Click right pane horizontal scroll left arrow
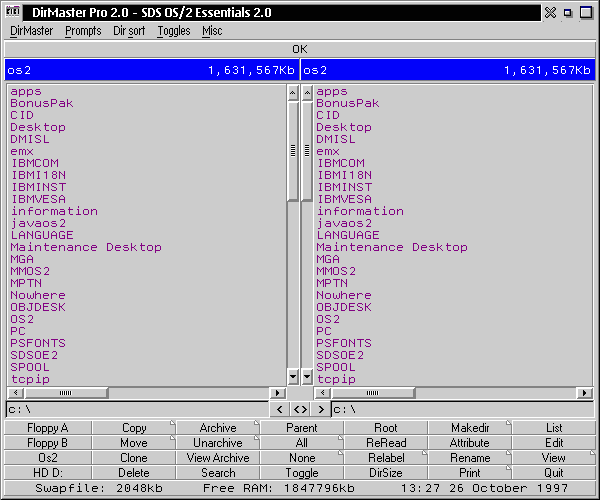The image size is (600, 500). tap(322, 393)
